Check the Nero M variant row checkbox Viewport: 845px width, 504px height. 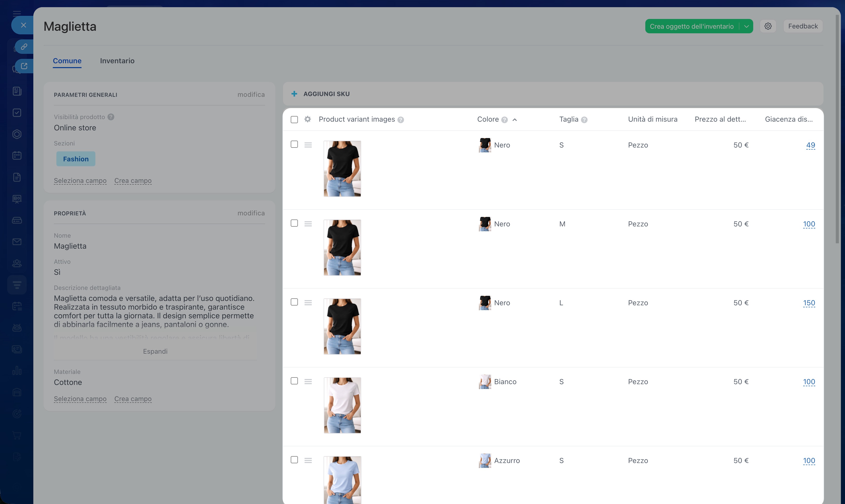coord(294,223)
